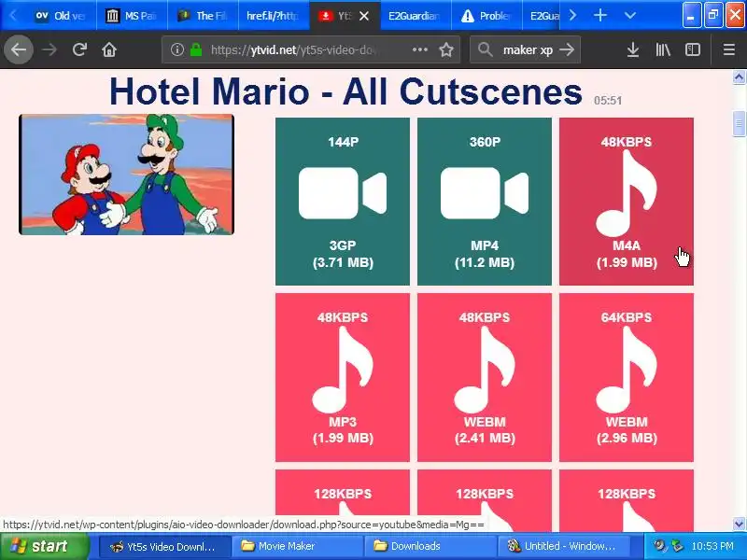Open page actions three-dot menu
The width and height of the screenshot is (747, 560).
tap(419, 49)
